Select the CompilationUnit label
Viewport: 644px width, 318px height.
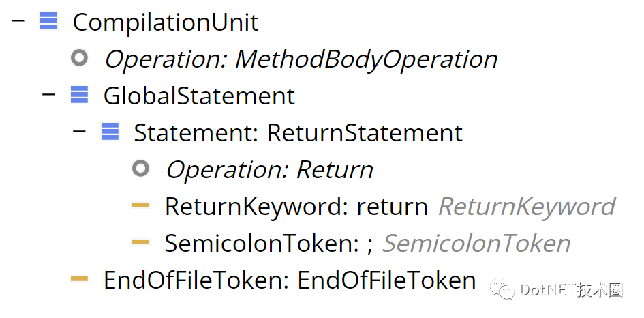click(x=166, y=23)
